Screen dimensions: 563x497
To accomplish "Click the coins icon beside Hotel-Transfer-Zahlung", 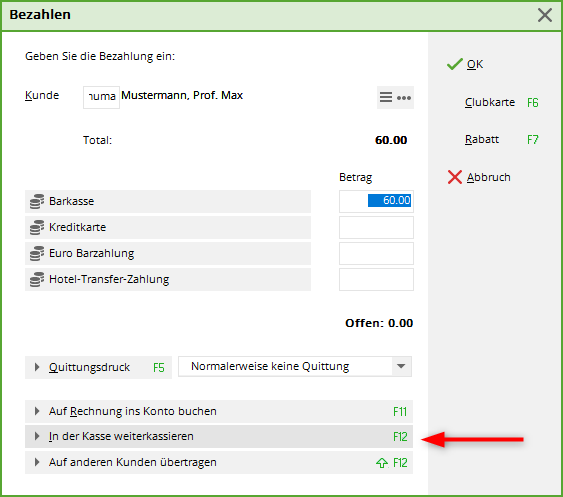I will tap(37, 279).
